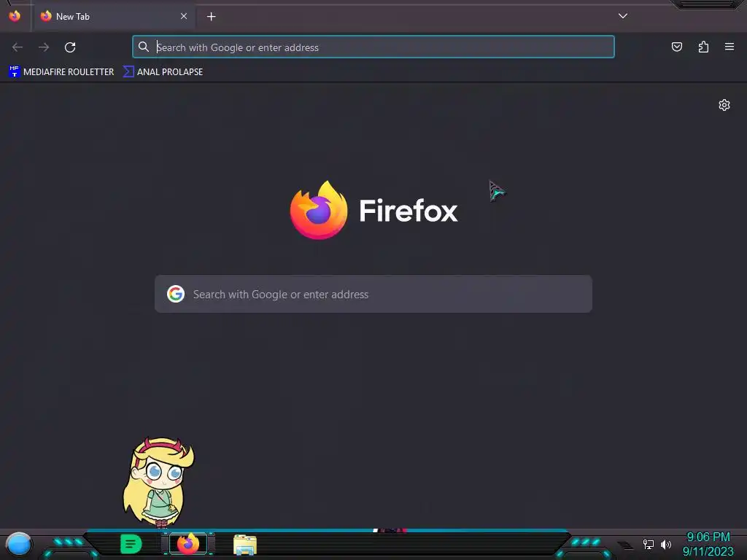Open network icon in system tray
The width and height of the screenshot is (747, 560).
click(x=649, y=544)
